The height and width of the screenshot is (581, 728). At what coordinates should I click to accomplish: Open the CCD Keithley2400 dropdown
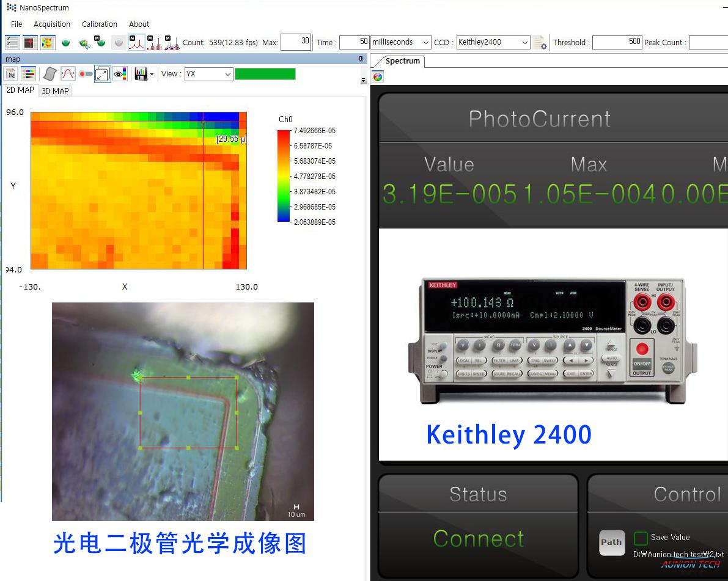point(493,42)
